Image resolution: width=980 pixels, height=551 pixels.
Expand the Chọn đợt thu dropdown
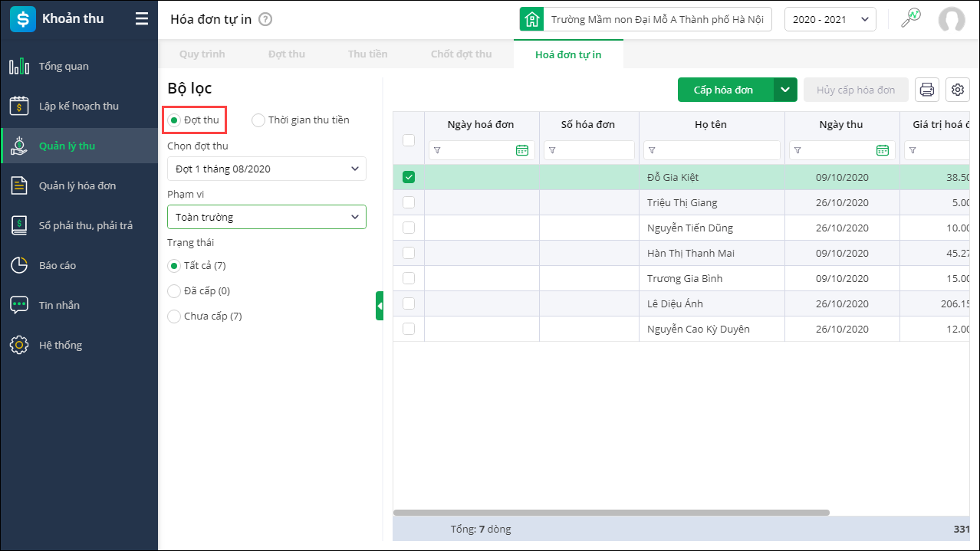coord(266,169)
